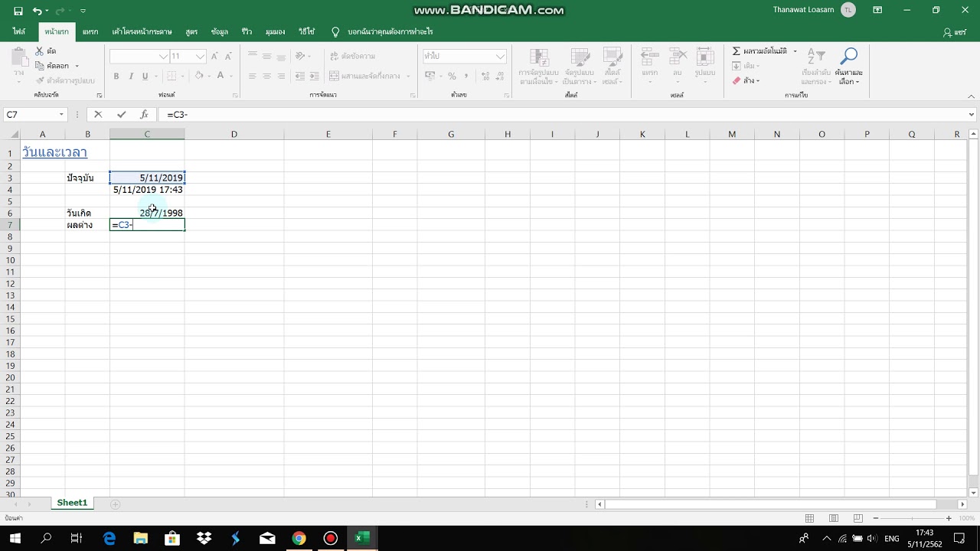Open the File (ไฟล์) tab
Image resolution: width=980 pixels, height=551 pixels.
(x=19, y=31)
